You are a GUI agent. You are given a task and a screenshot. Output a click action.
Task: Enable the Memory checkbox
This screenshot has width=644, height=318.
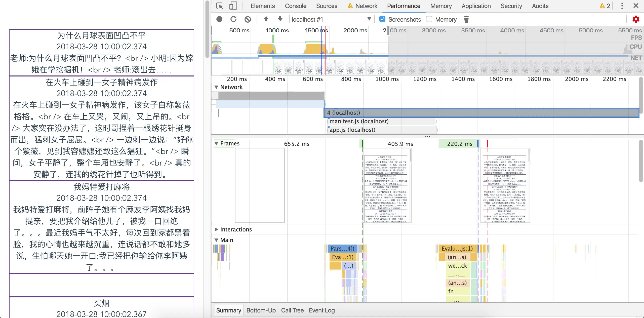click(x=429, y=19)
